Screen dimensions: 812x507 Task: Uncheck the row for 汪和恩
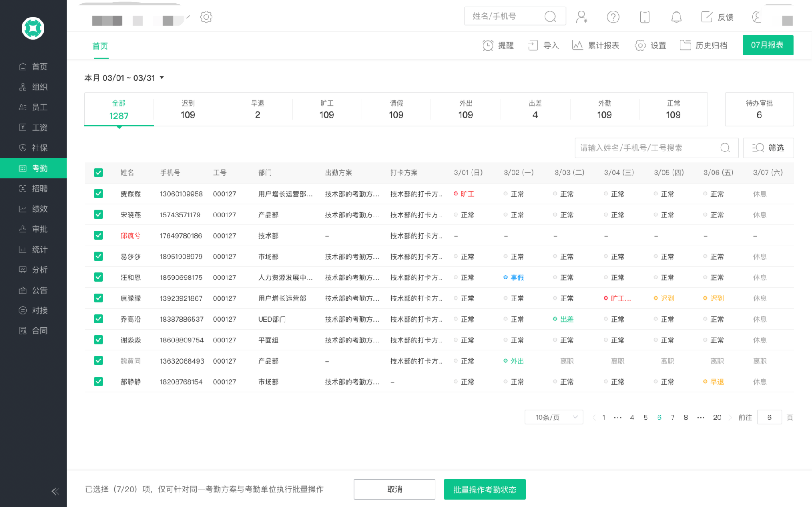tap(99, 277)
